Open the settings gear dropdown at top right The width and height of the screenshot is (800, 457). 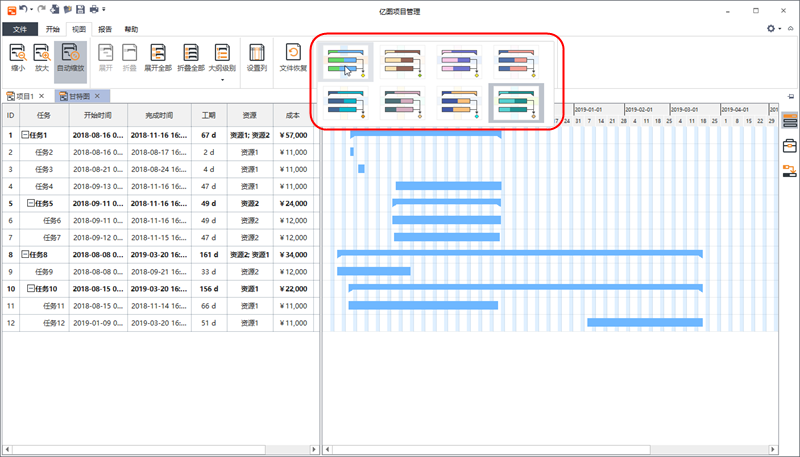click(x=773, y=29)
